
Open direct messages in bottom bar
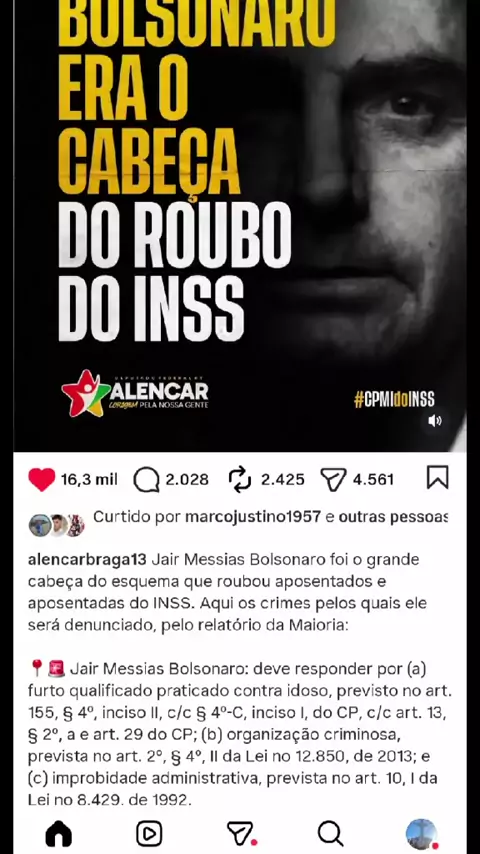tap(241, 834)
